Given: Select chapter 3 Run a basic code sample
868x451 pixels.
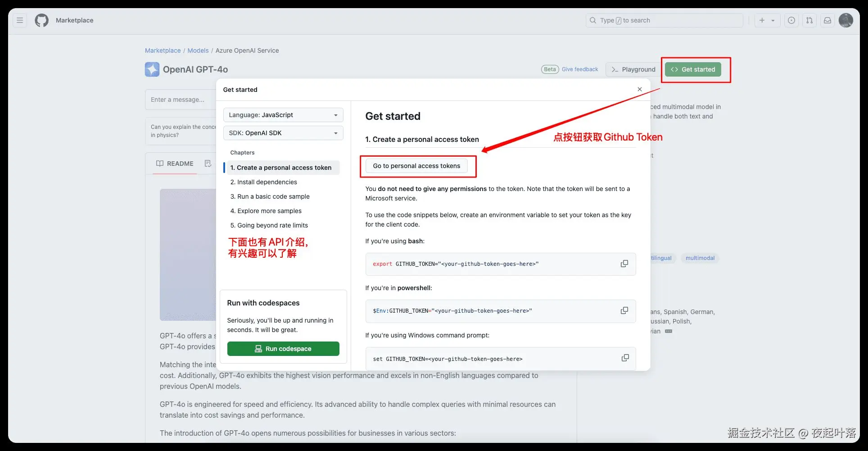Looking at the screenshot, I should coord(270,196).
